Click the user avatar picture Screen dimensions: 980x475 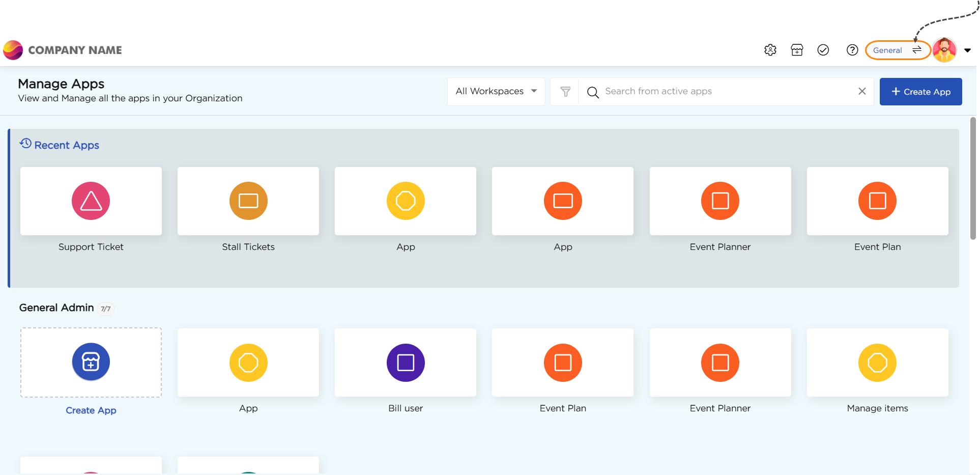(944, 50)
